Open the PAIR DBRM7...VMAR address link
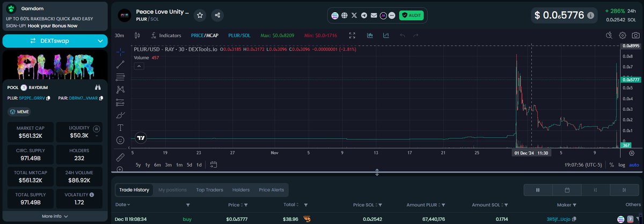The image size is (644, 224). tap(84, 98)
